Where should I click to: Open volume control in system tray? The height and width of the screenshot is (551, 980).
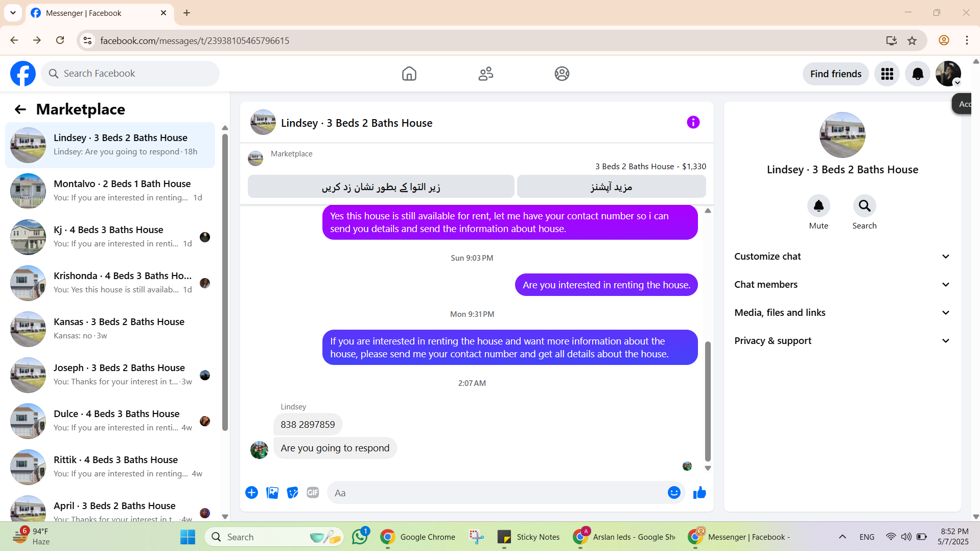906,537
